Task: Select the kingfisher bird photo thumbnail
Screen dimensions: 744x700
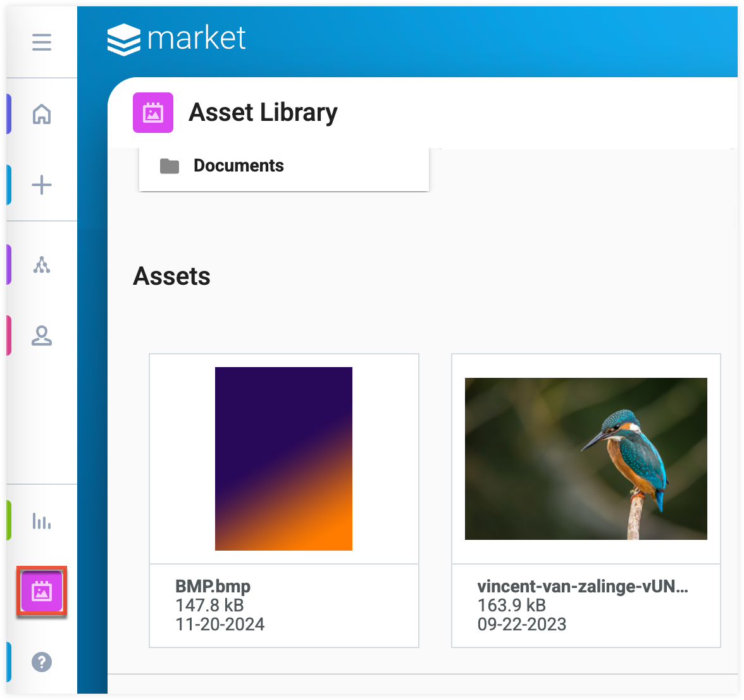Action: [x=586, y=458]
